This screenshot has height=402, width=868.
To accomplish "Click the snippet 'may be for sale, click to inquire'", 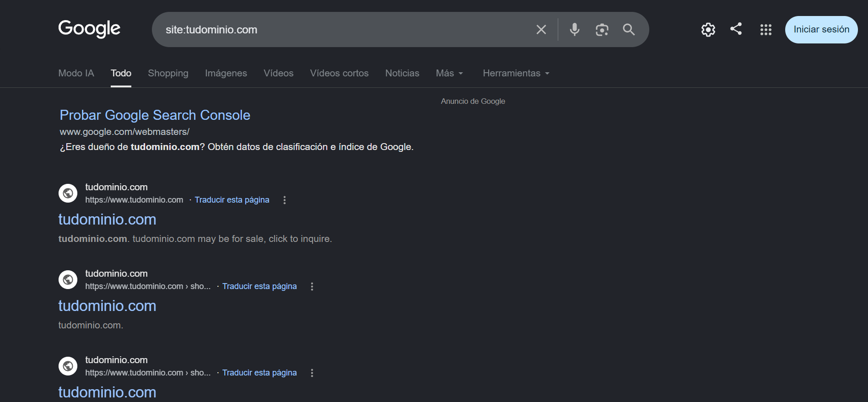I will tap(264, 239).
